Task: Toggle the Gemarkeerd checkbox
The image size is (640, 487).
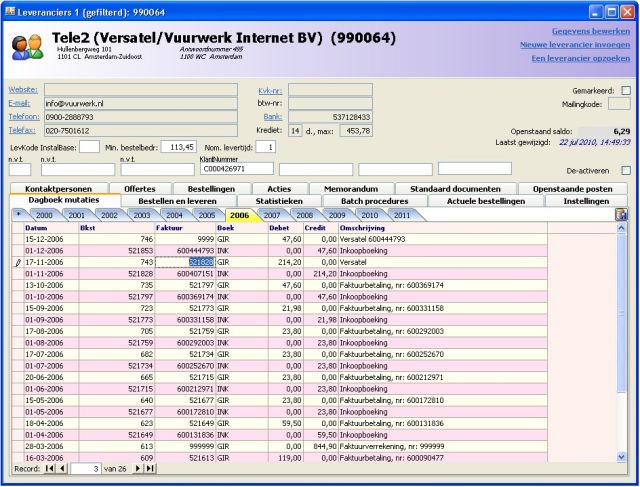Action: coord(625,90)
